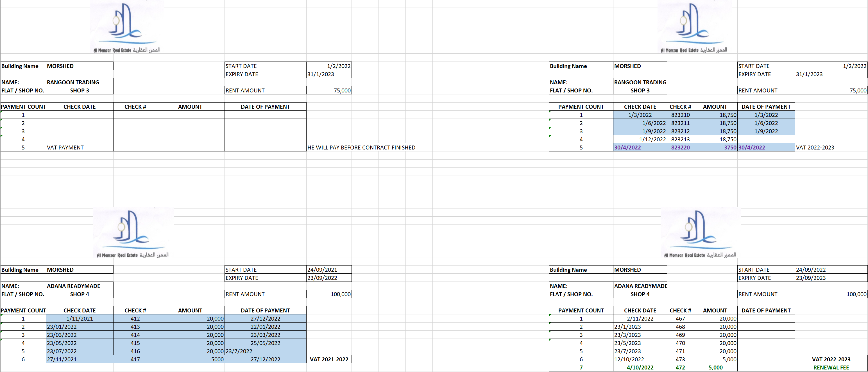Select check number 412 cell
The image size is (868, 372).
[135, 319]
